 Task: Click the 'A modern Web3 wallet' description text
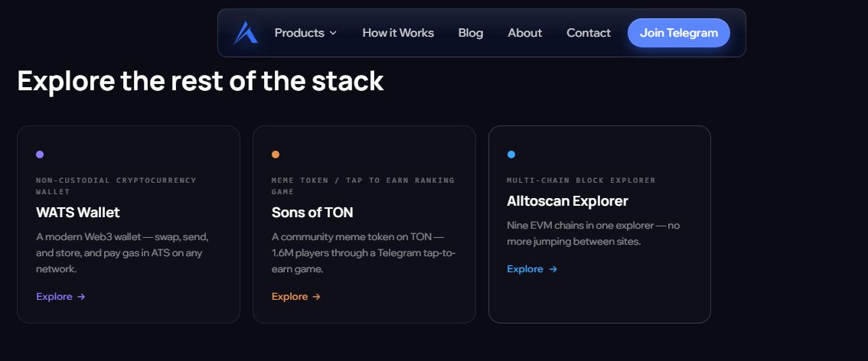pos(122,253)
